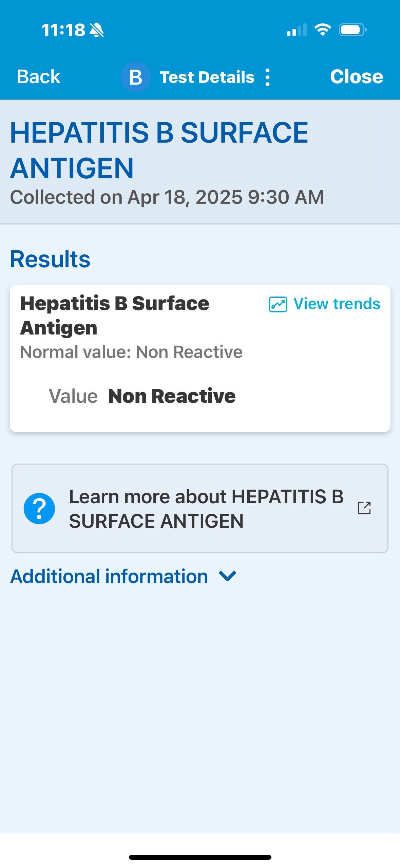Tap the Hepatitis B Surface Antigen card title

115,315
